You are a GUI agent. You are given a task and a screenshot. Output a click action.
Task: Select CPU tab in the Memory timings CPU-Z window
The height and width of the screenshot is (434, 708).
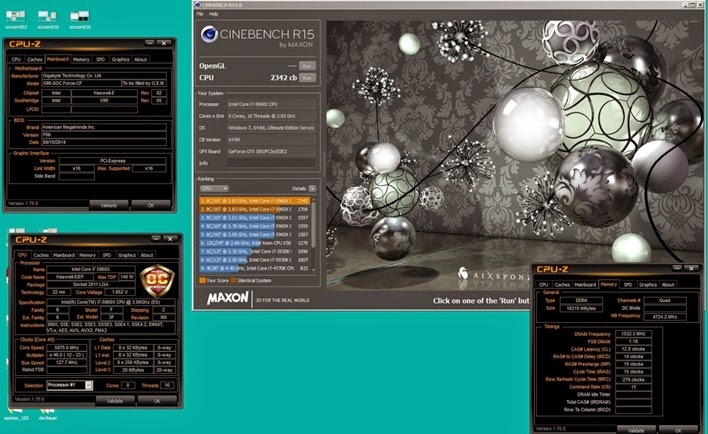click(x=544, y=285)
